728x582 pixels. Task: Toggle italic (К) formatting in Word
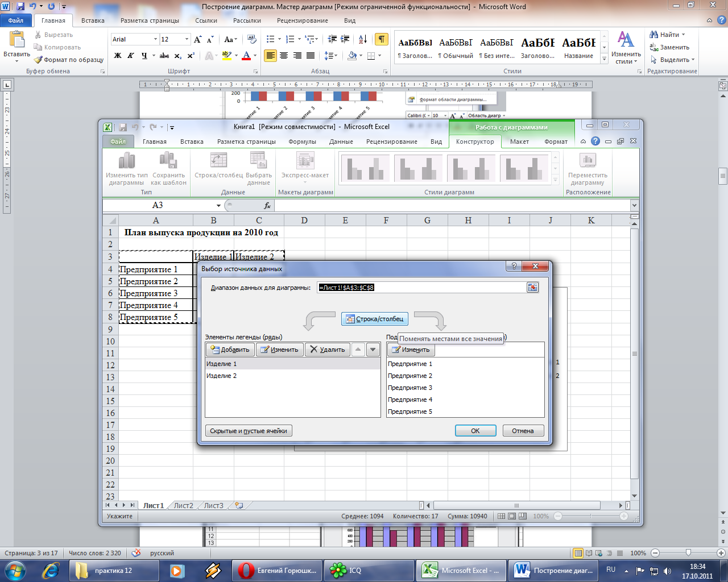[131, 56]
